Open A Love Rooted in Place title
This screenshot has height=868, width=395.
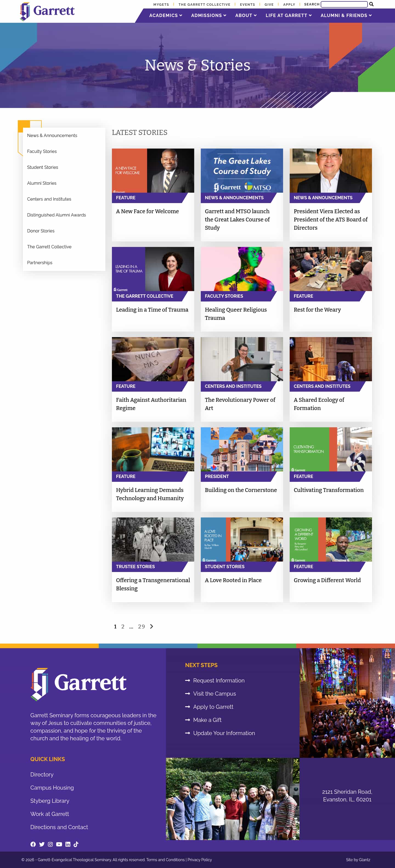coord(233,580)
